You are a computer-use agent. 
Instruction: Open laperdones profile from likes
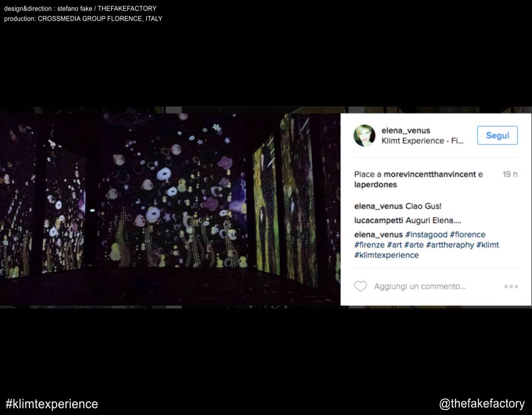(x=375, y=185)
